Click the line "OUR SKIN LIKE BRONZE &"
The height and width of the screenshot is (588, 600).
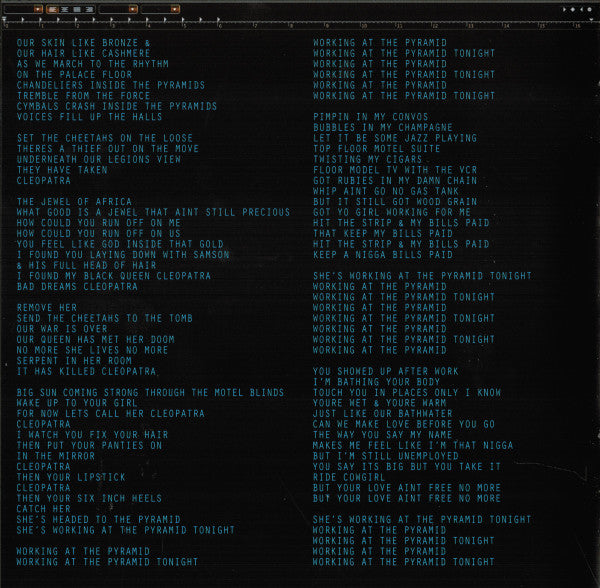click(x=83, y=43)
